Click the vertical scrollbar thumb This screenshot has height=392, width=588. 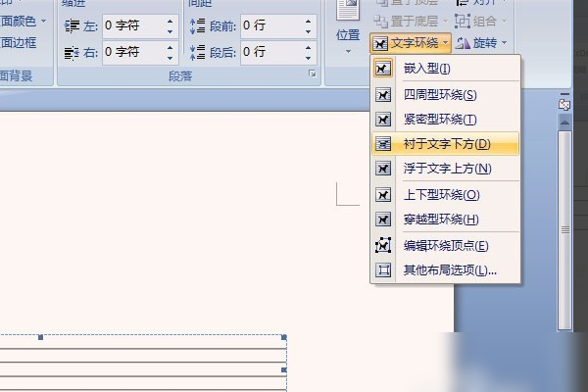tap(564, 229)
